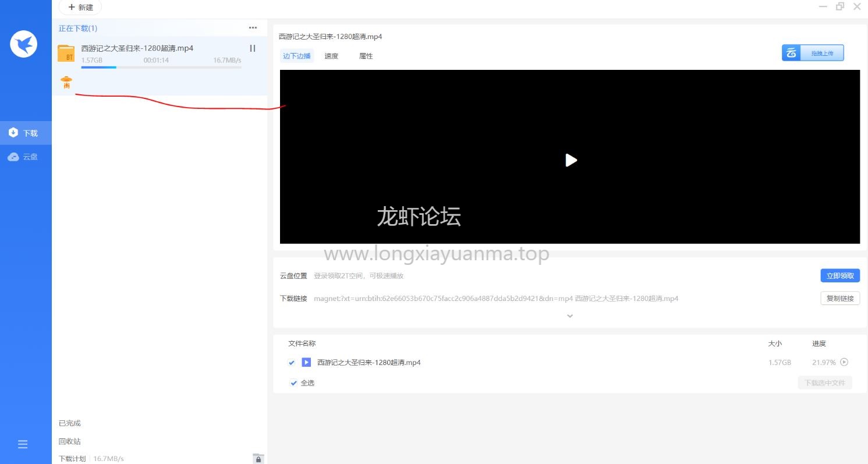Click the play icon beside 21.97%
Viewport: 868px width, 464px height.
[x=844, y=362]
